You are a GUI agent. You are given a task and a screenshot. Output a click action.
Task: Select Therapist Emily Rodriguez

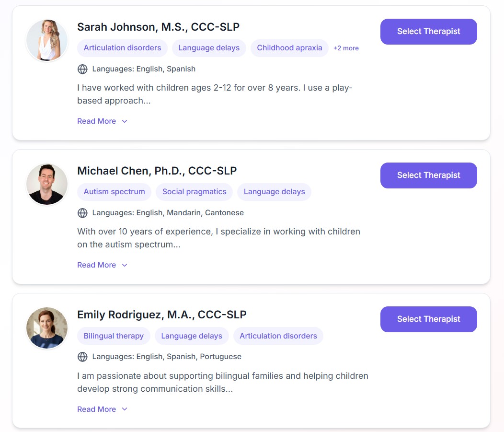(428, 319)
